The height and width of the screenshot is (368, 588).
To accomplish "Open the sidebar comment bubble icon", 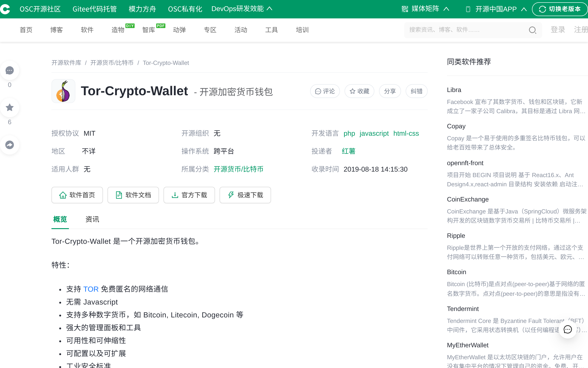I will point(9,71).
